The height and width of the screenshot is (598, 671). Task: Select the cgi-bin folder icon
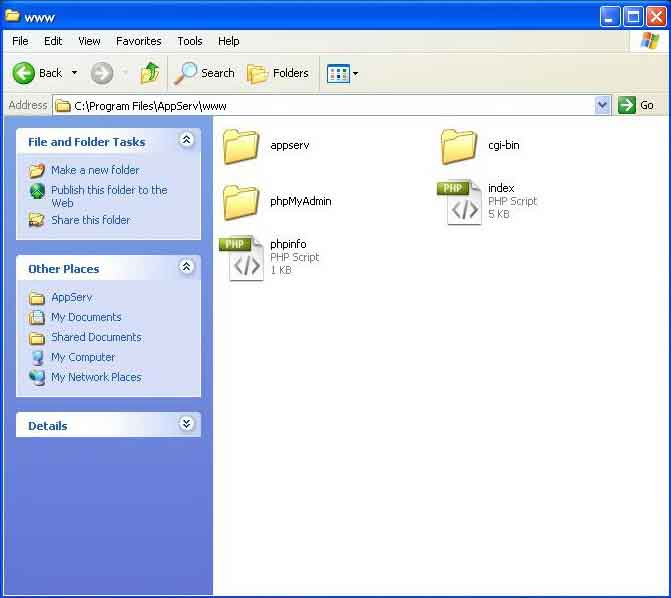(459, 146)
